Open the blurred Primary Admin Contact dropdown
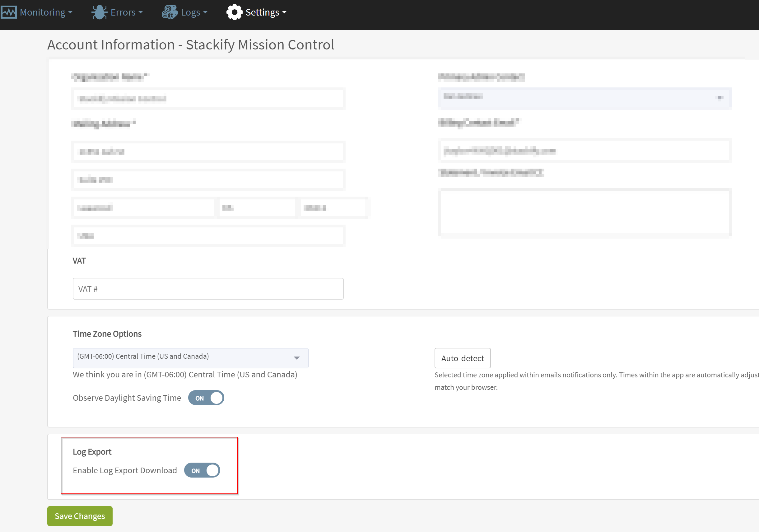This screenshot has width=759, height=532. pyautogui.click(x=584, y=98)
